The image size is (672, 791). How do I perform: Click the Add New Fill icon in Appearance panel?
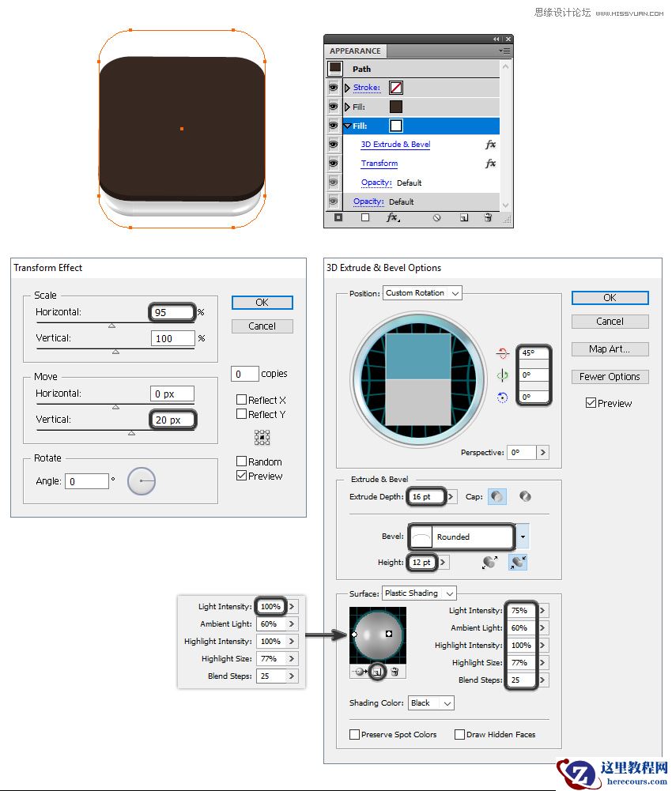click(x=365, y=218)
